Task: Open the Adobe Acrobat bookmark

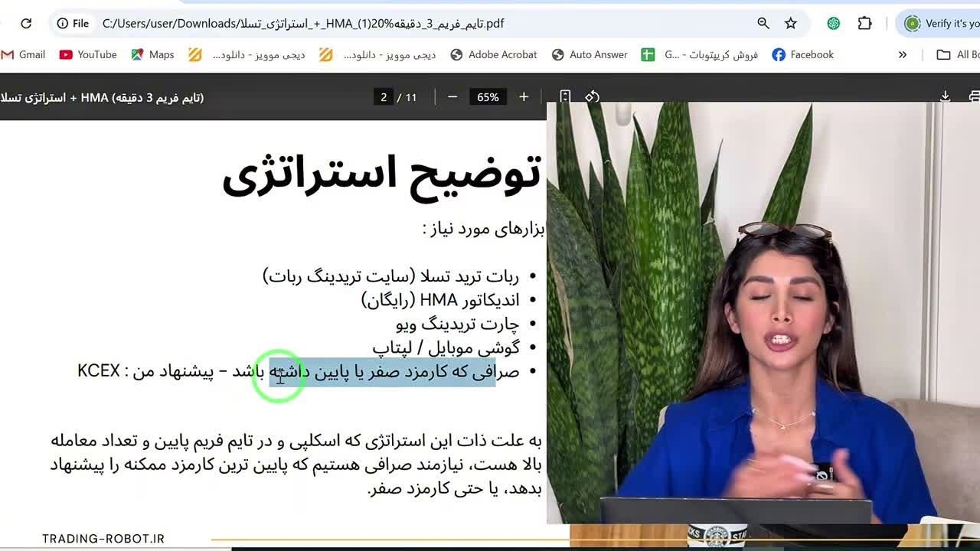Action: point(494,55)
